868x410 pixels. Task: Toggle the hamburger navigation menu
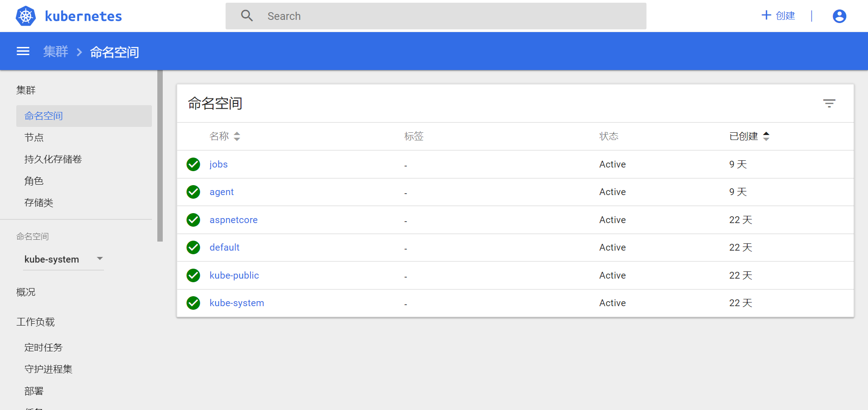(x=23, y=51)
